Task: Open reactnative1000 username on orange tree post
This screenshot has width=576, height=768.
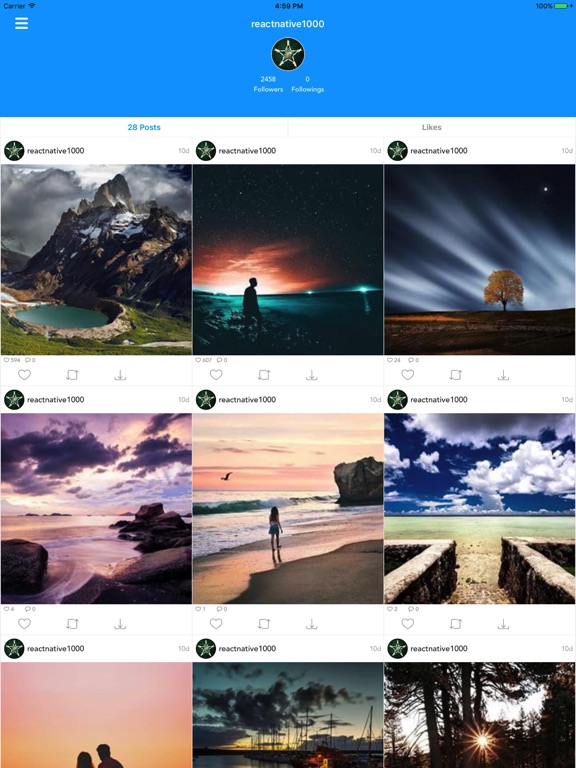Action: [x=439, y=151]
